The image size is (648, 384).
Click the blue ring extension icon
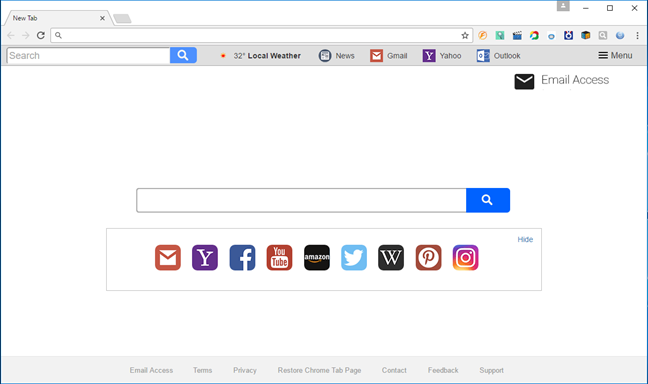(x=551, y=36)
